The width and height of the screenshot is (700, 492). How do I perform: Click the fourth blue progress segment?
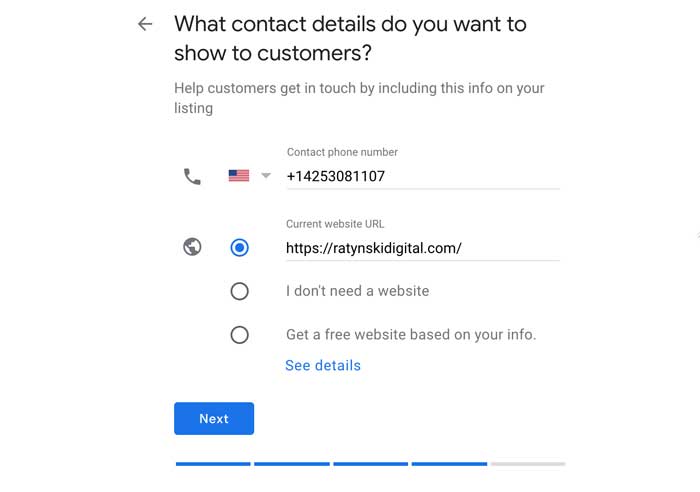tap(449, 464)
